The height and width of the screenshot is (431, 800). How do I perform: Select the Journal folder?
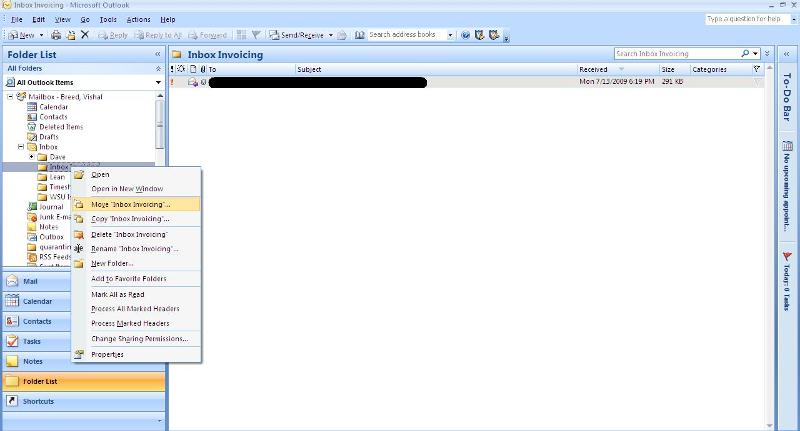click(52, 207)
